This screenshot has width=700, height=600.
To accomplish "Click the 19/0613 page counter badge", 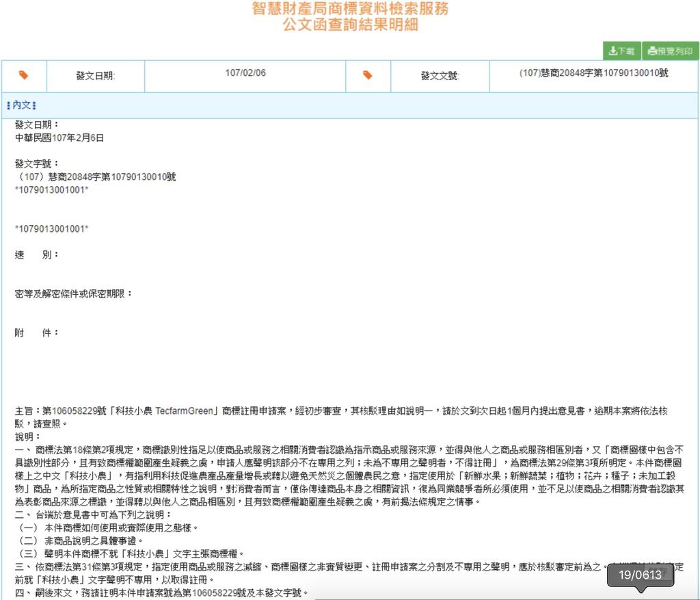I will click(640, 575).
